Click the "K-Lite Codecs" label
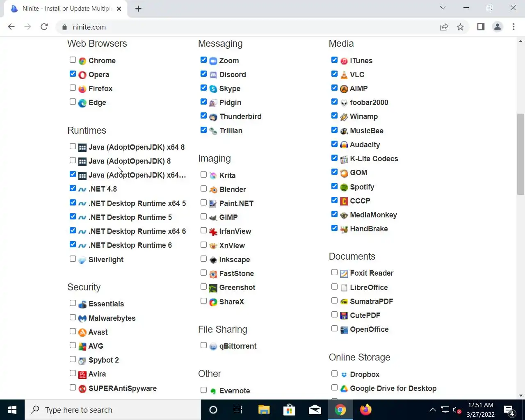 [x=374, y=159]
